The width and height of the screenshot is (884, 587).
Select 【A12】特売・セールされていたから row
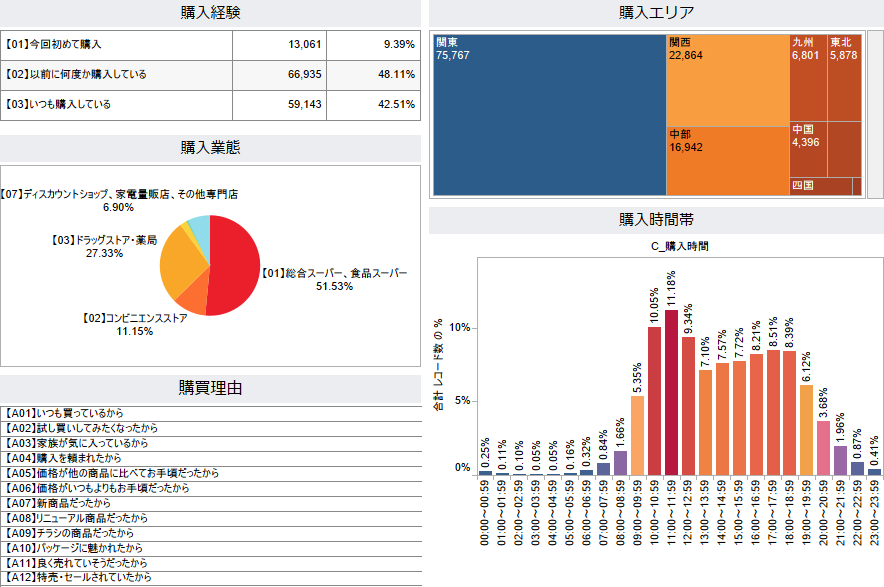[211, 578]
